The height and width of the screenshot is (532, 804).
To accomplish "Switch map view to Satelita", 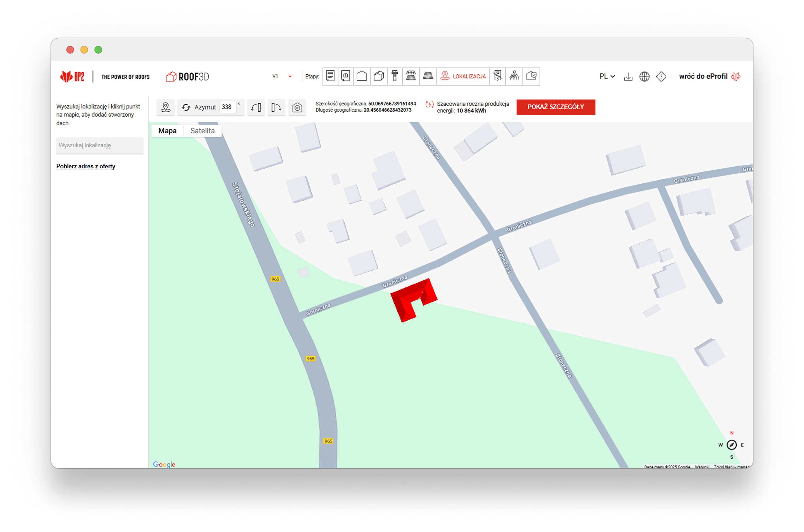I will [202, 131].
